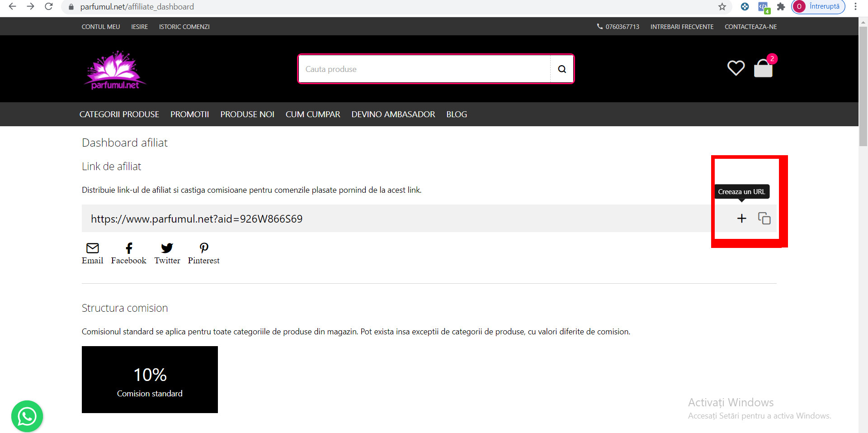Open the shopping bag cart
Viewport: 868px width, 433px height.
click(763, 68)
